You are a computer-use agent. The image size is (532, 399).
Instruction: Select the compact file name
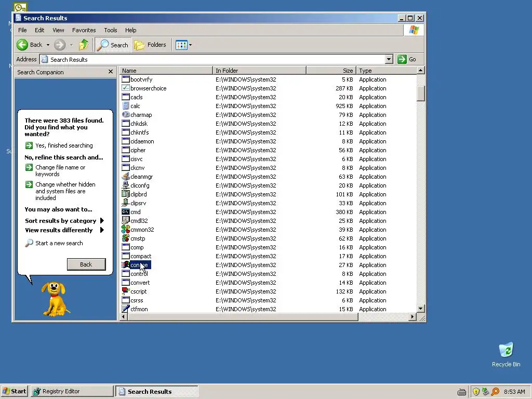[x=141, y=256]
